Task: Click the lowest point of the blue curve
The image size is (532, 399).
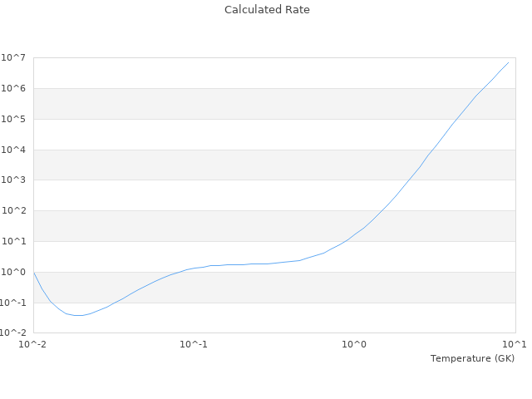Action: point(78,315)
